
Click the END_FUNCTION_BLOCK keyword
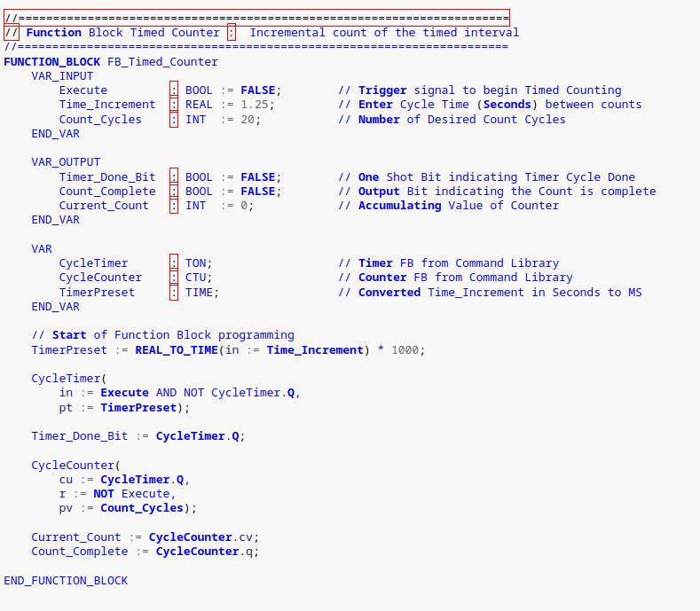click(66, 581)
